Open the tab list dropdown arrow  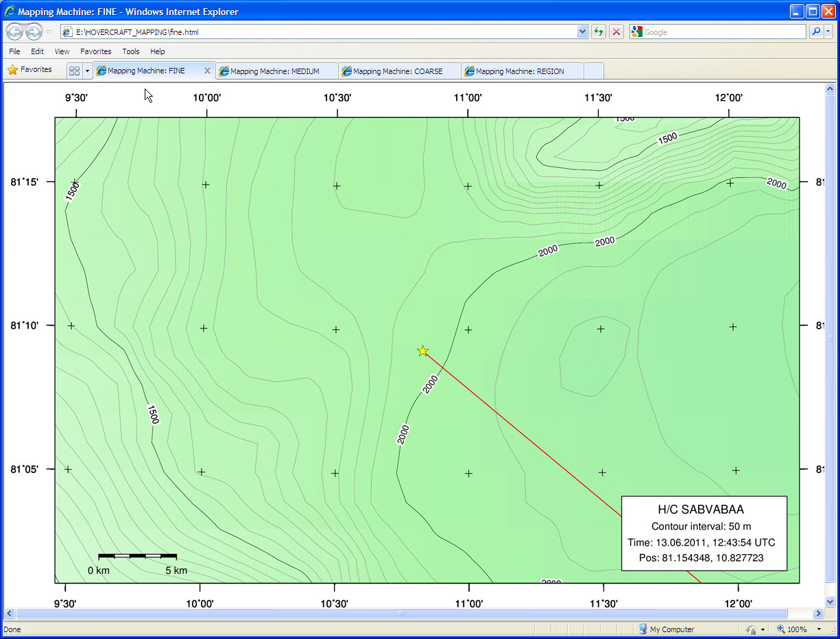click(87, 71)
